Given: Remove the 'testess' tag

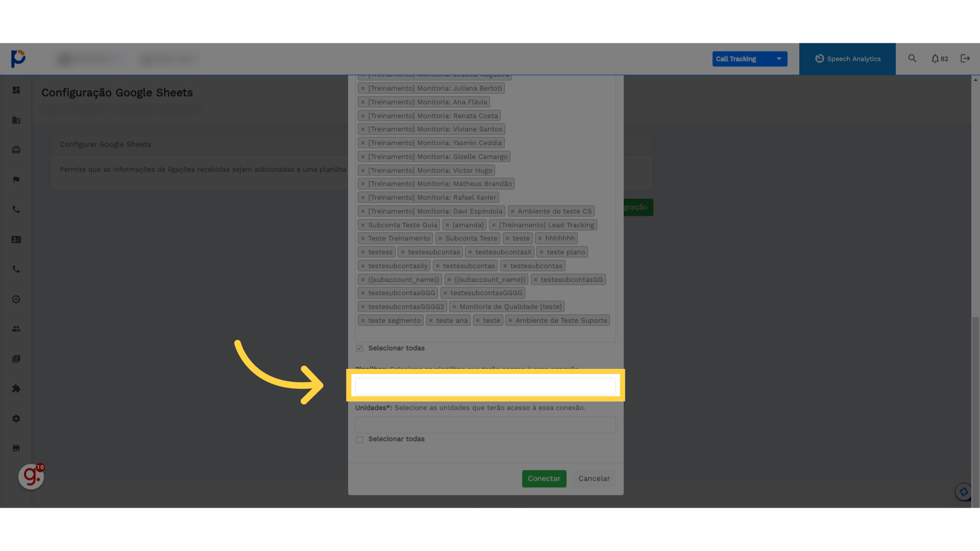Looking at the screenshot, I should click(363, 252).
